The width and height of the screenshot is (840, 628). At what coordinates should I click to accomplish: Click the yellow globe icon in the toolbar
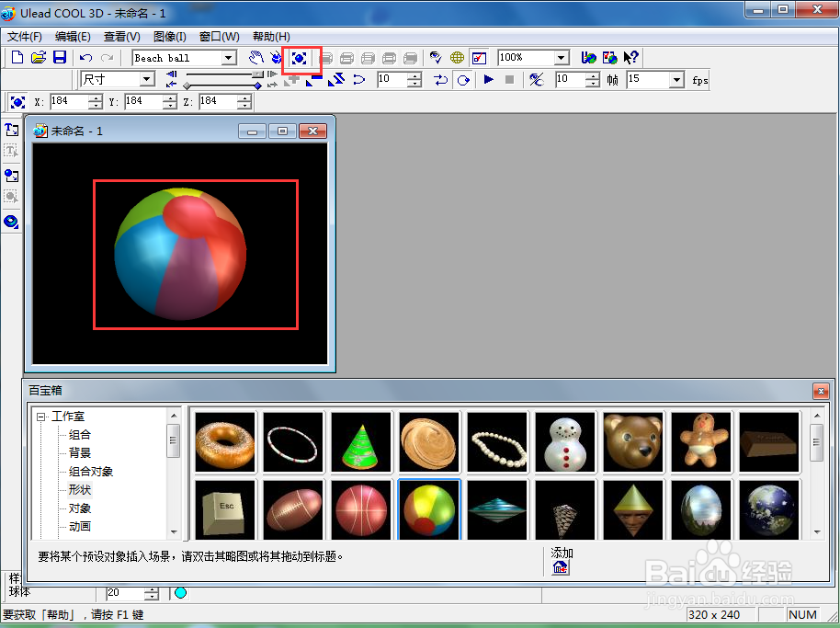coord(457,57)
